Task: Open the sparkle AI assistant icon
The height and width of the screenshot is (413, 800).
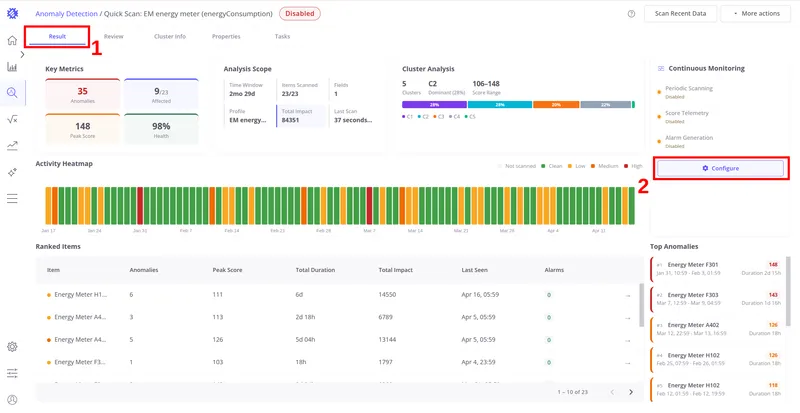Action: coord(12,173)
